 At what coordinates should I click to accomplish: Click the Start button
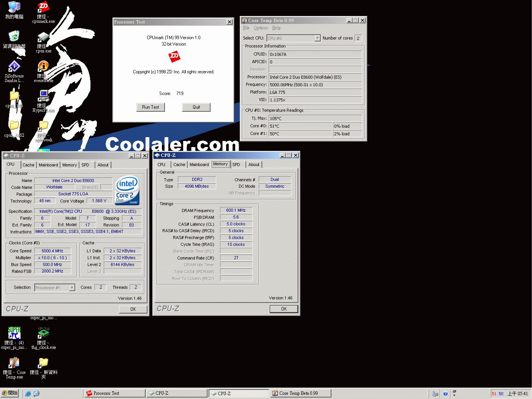click(x=10, y=393)
